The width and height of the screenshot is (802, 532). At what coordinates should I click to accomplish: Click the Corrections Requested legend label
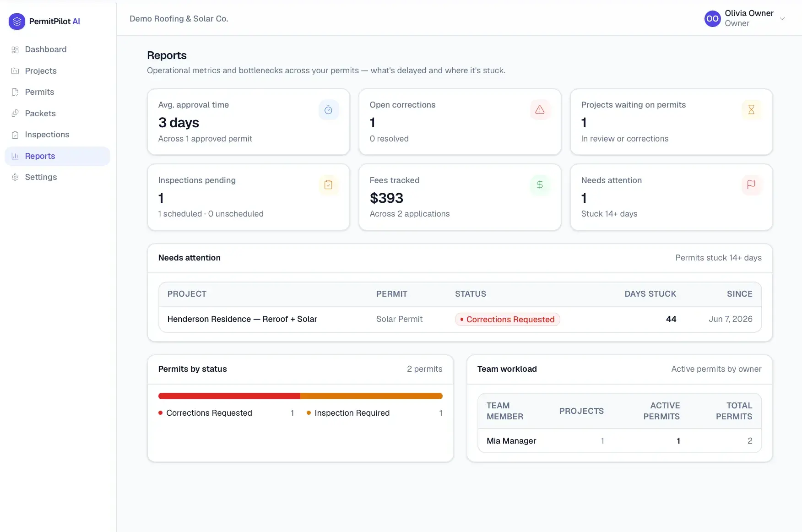[209, 413]
